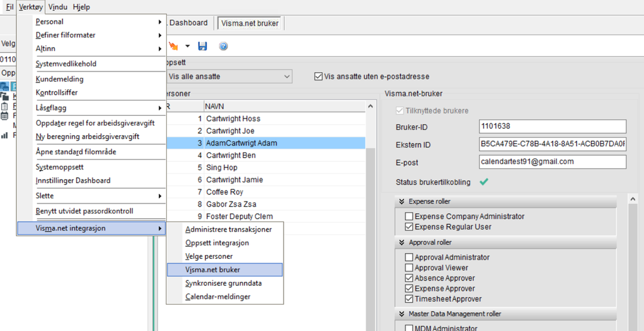Screen dimensions: 644x331
Task: Toggle Tilknyttede brukere checkbox
Action: [399, 111]
